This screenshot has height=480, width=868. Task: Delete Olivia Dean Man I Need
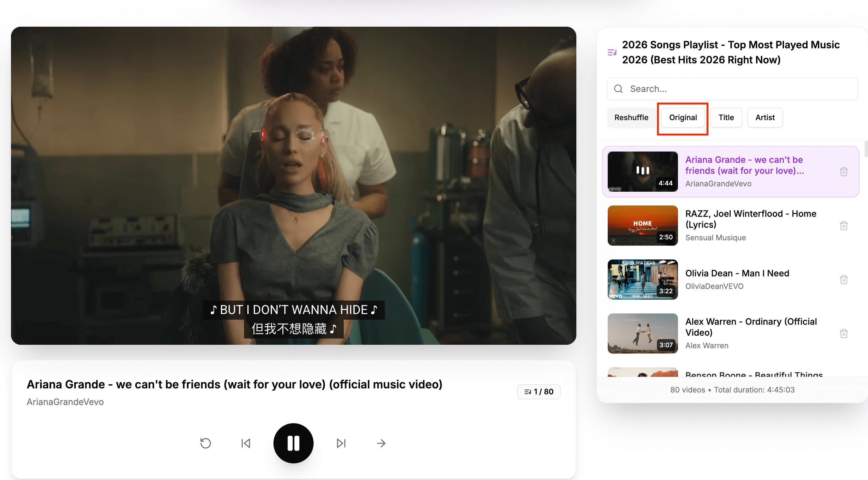point(844,280)
